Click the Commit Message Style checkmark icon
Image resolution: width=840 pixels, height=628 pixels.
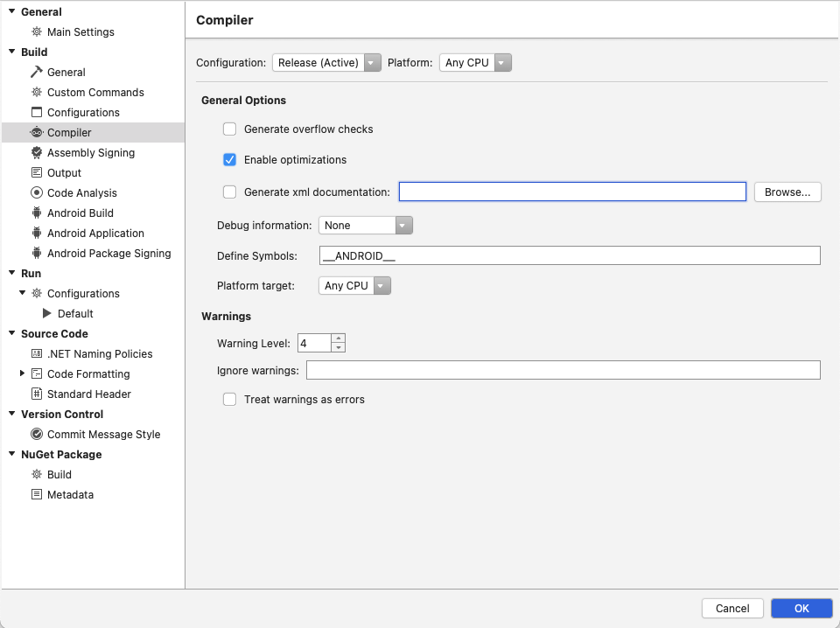(x=37, y=434)
